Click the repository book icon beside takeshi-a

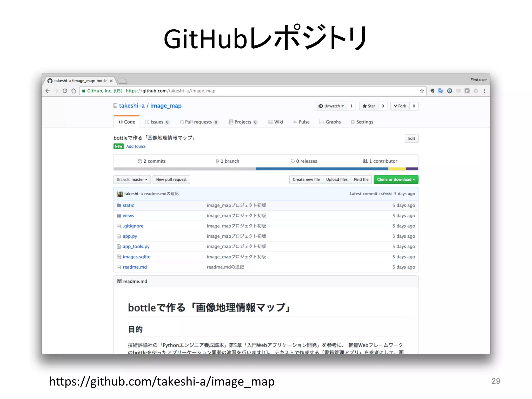[115, 106]
